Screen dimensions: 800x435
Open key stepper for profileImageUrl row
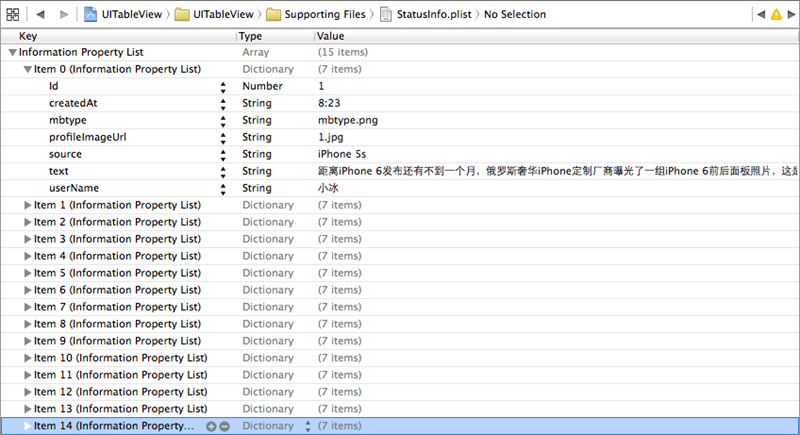tap(223, 139)
